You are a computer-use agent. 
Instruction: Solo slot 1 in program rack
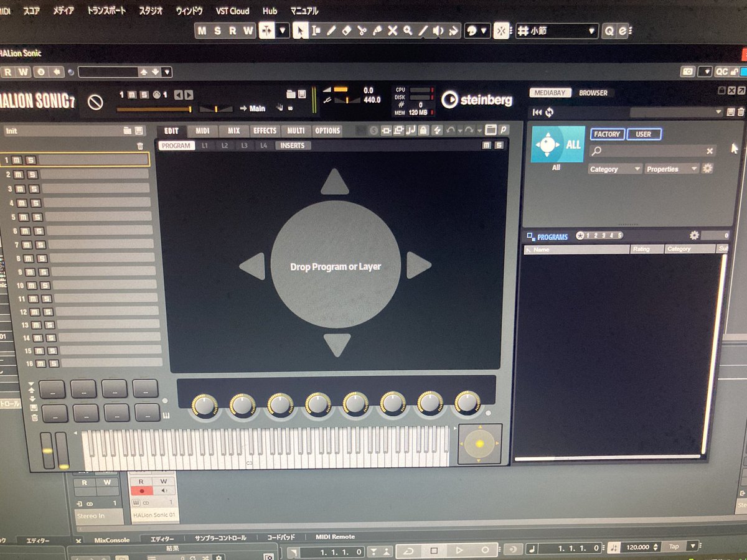31,161
